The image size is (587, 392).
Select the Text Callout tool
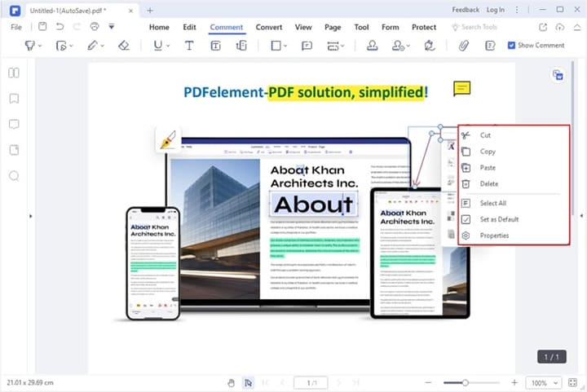pos(241,46)
